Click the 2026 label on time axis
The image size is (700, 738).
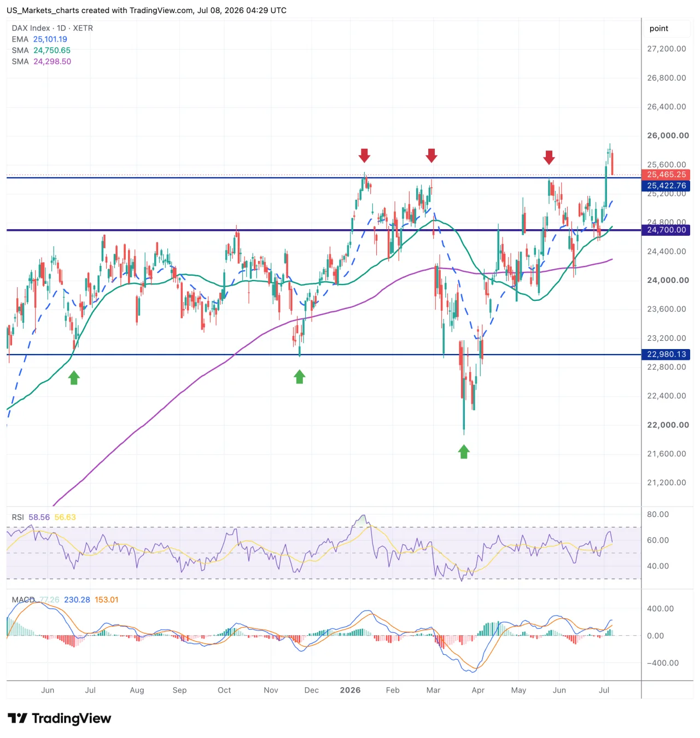coord(350,690)
